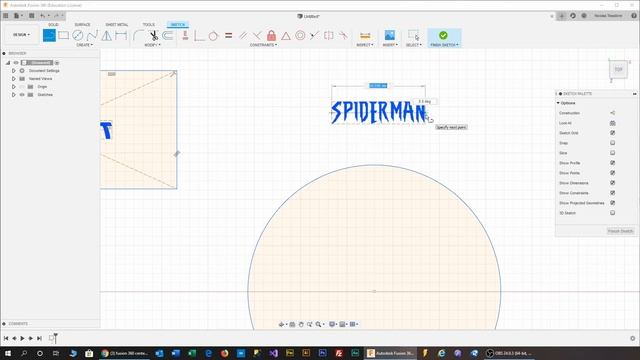Select the Rectangle sketch tool
The width and height of the screenshot is (640, 360).
[x=63, y=36]
